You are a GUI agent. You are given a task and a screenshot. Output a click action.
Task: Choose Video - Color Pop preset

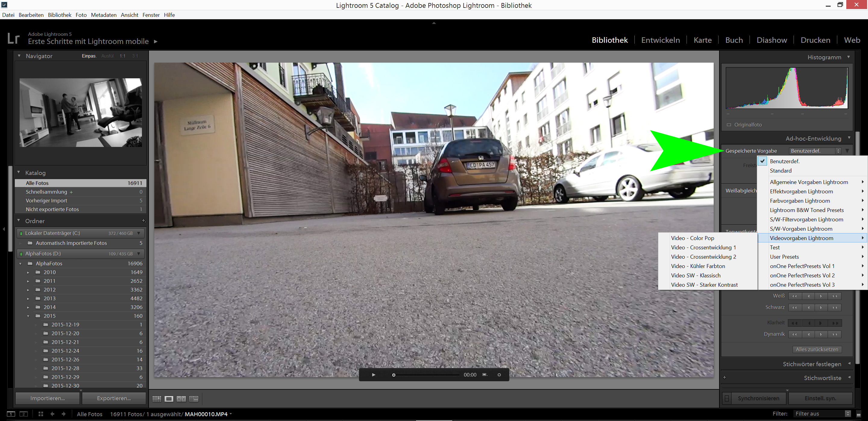click(x=693, y=238)
